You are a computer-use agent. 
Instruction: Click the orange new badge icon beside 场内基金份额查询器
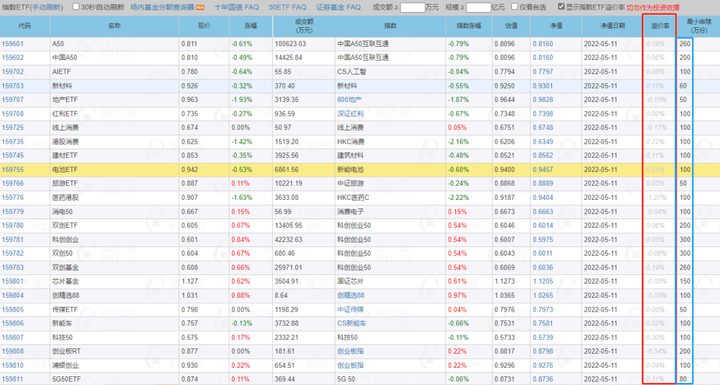click(x=200, y=7)
